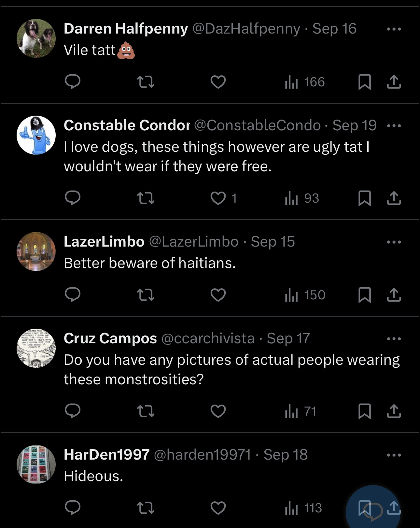Like Constable Condor's tweet
This screenshot has width=420, height=528.
point(218,198)
